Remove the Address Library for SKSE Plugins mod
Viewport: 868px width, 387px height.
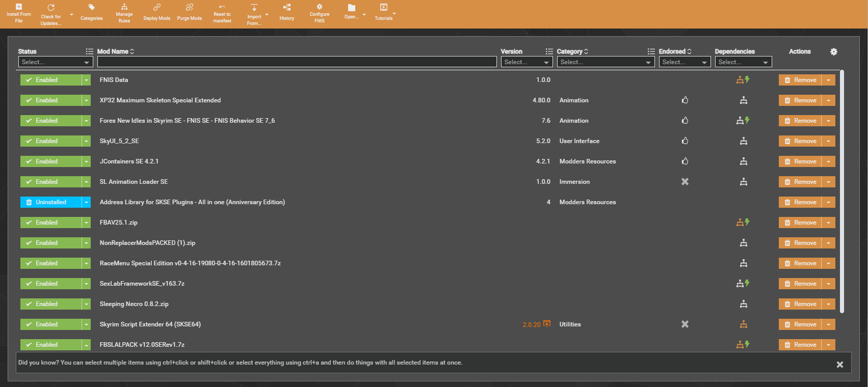pos(800,202)
